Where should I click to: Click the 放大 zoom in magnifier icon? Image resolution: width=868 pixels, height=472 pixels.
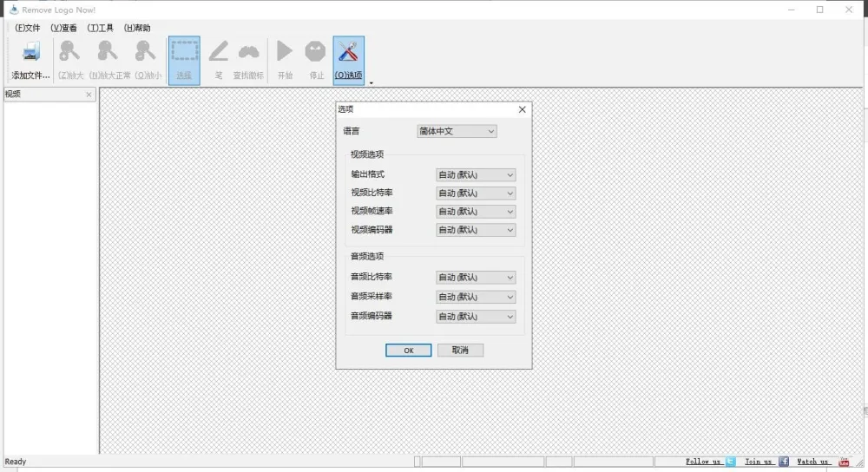(69, 53)
